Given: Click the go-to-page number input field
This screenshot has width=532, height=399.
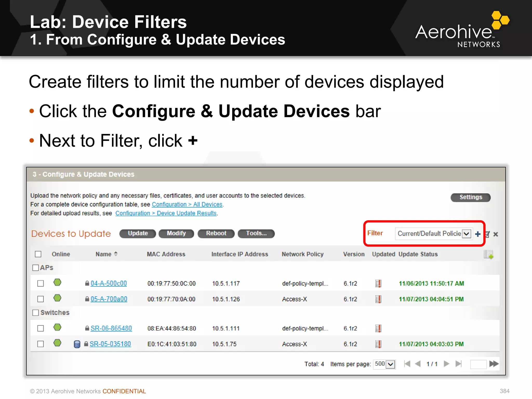Looking at the screenshot, I should coord(478,364).
